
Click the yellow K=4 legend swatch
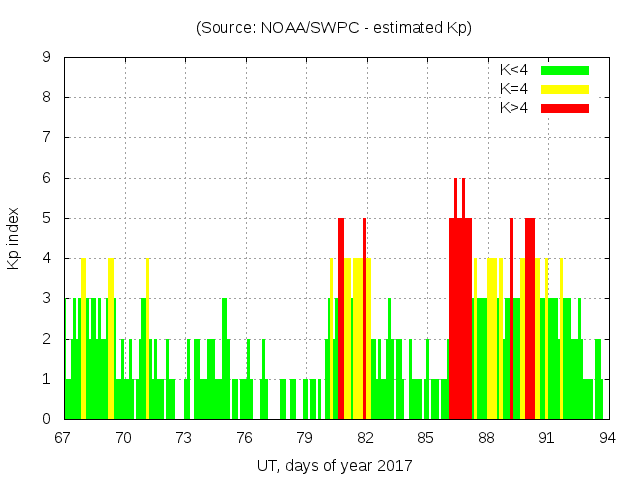pos(565,89)
